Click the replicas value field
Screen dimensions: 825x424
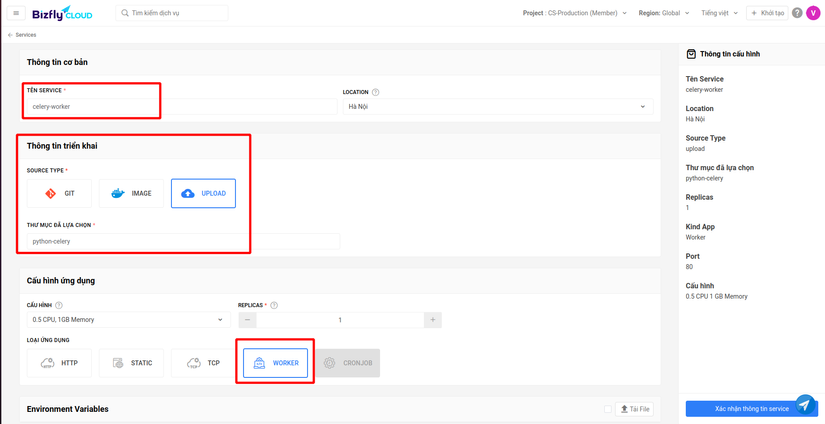340,320
